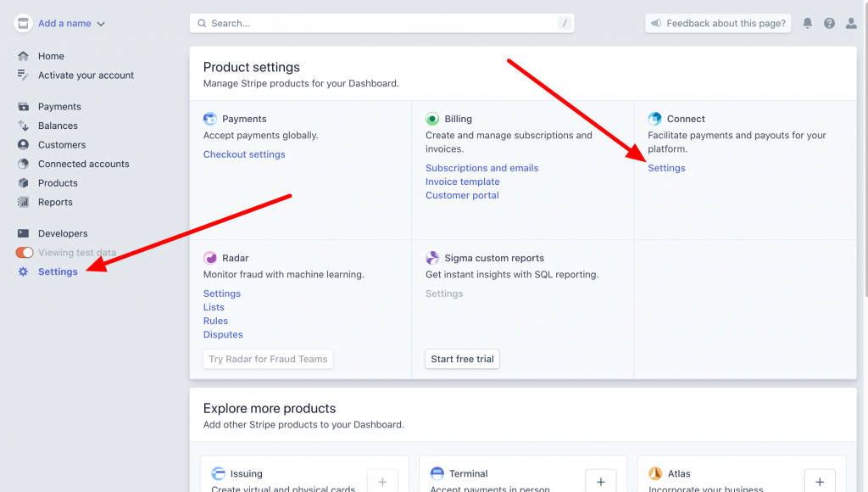Focus the Search input field
Image resolution: width=868 pixels, height=492 pixels.
(x=381, y=23)
